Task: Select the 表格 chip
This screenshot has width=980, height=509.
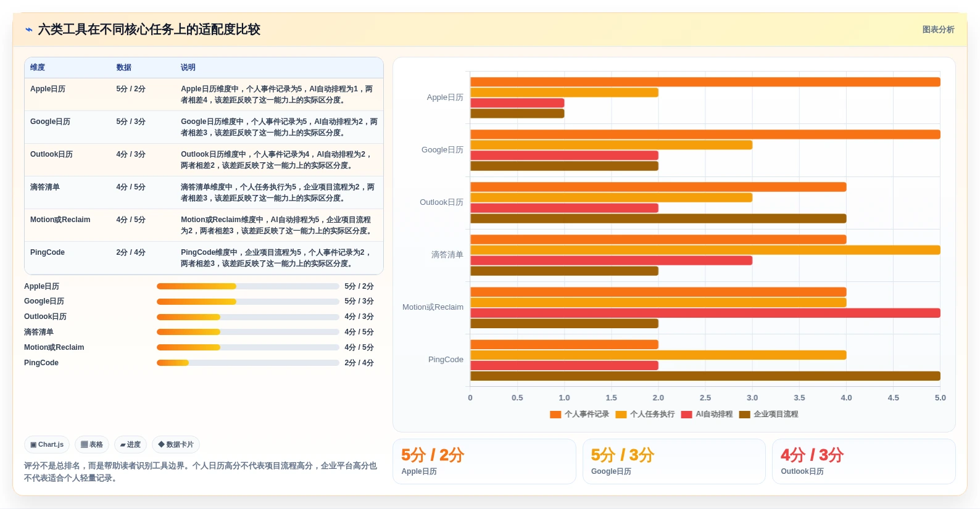Action: pos(92,444)
